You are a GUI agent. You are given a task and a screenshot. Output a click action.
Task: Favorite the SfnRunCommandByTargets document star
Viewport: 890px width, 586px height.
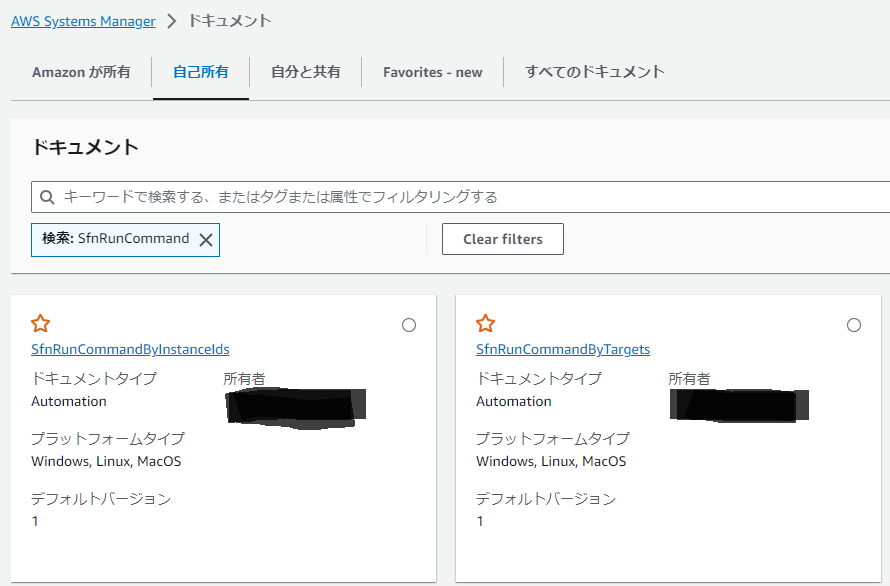[x=485, y=324]
